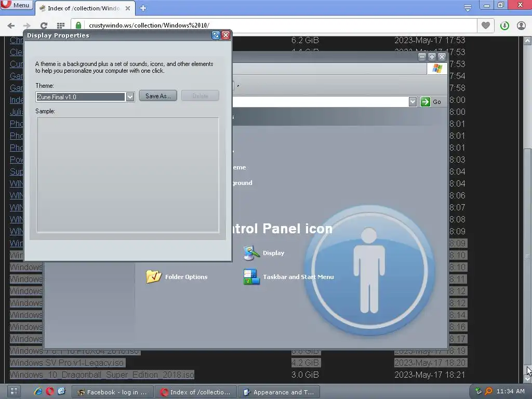Viewport: 532px width, 399px height.
Task: Bookmark the page with the heart icon
Action: coord(486,25)
